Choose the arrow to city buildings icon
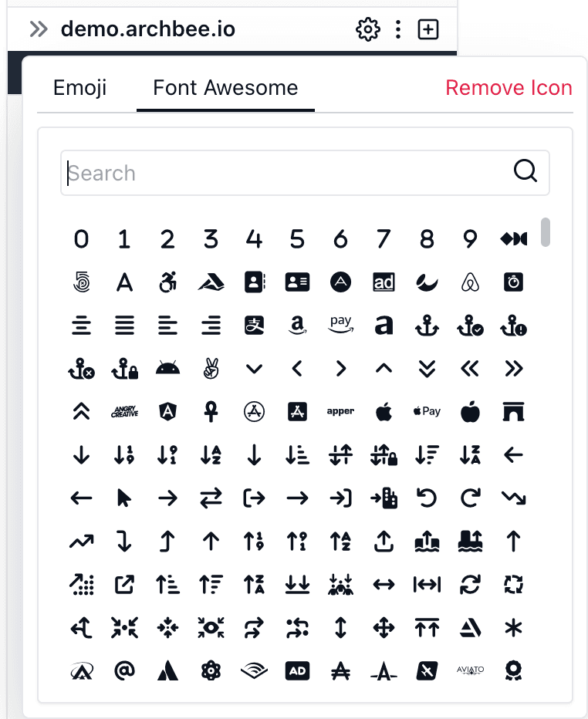588x719 pixels. (384, 498)
